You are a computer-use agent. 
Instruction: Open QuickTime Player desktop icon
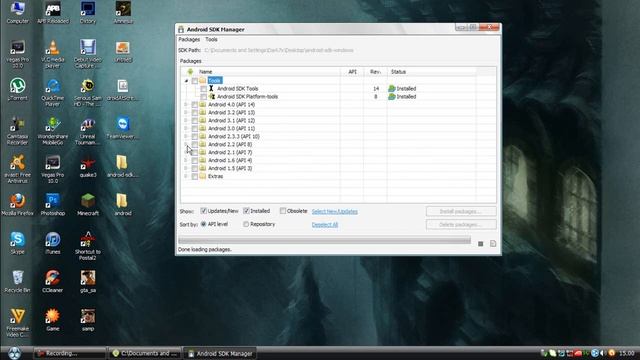click(x=53, y=92)
